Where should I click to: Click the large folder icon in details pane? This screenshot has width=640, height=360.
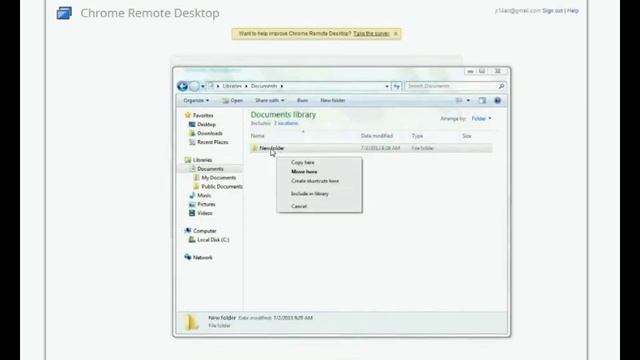point(191,322)
